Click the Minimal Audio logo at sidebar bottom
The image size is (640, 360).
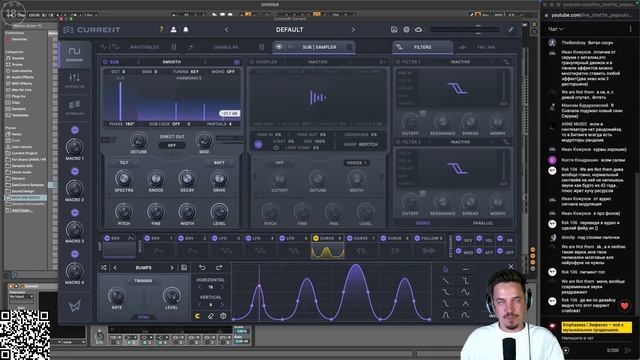tap(75, 306)
